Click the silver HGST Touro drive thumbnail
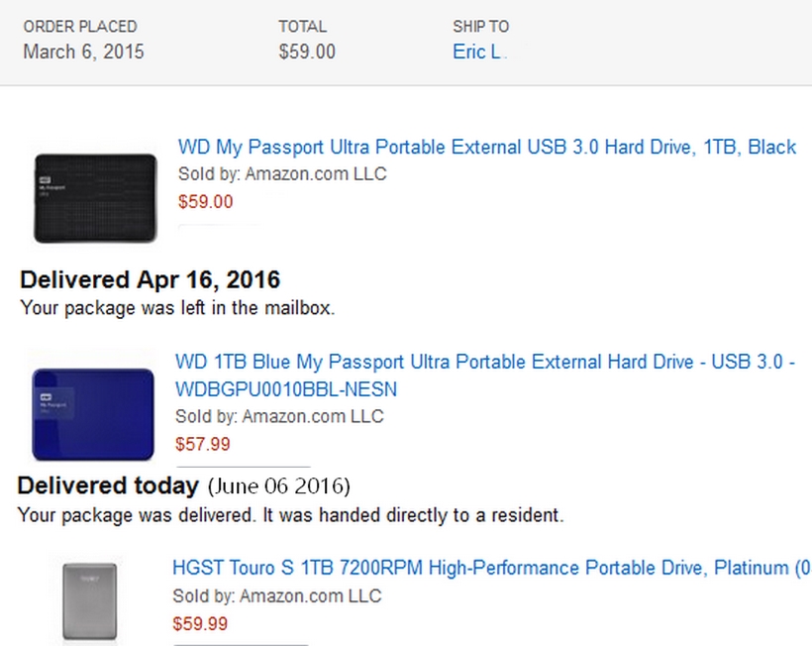812x646 pixels. pos(90,600)
